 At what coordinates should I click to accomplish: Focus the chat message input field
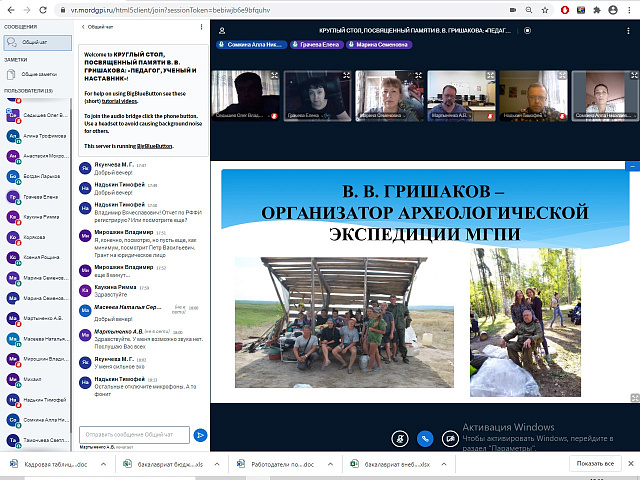(x=134, y=435)
